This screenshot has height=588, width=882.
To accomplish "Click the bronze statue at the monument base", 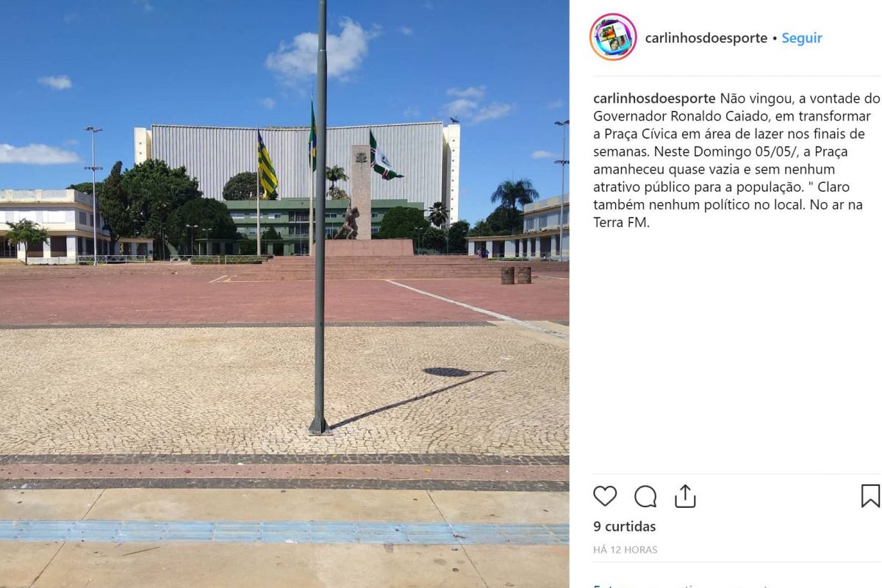I will pyautogui.click(x=348, y=223).
